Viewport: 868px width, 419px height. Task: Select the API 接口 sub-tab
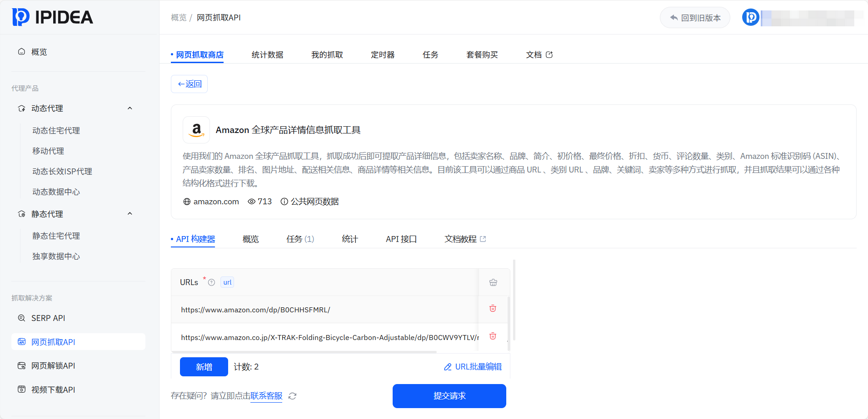(401, 239)
